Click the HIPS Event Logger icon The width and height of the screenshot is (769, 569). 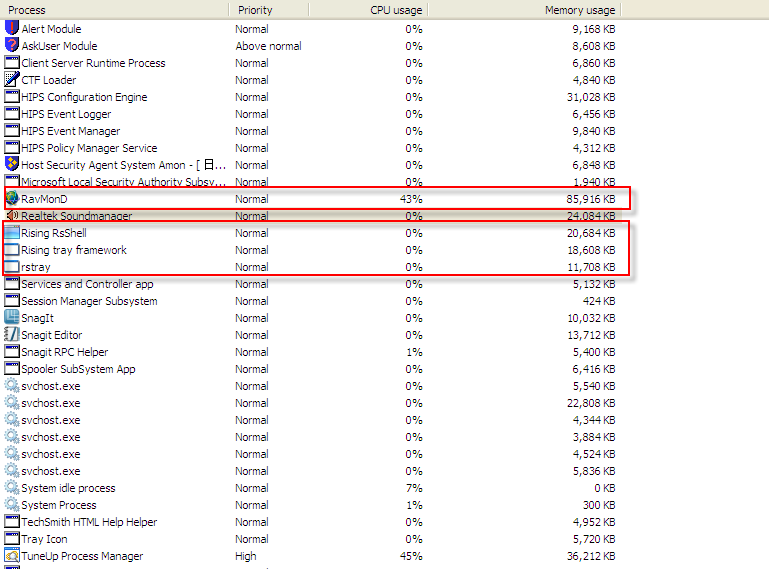[12, 113]
